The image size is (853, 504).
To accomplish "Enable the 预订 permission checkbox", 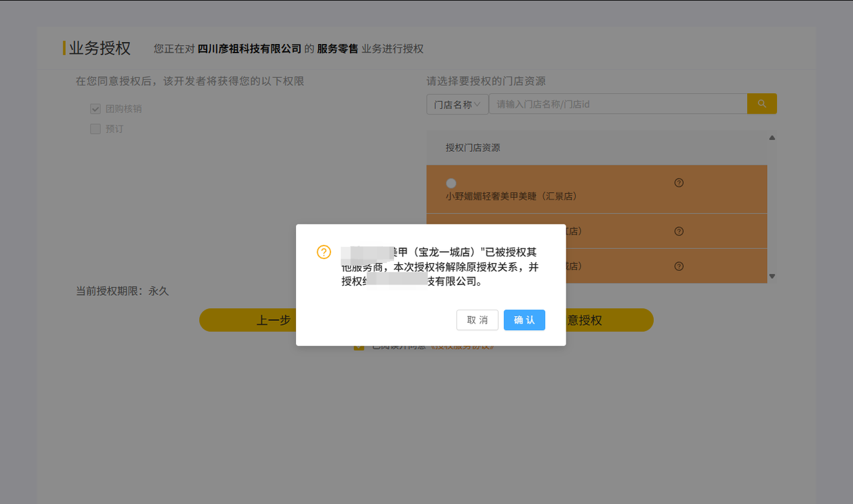I will coord(95,129).
